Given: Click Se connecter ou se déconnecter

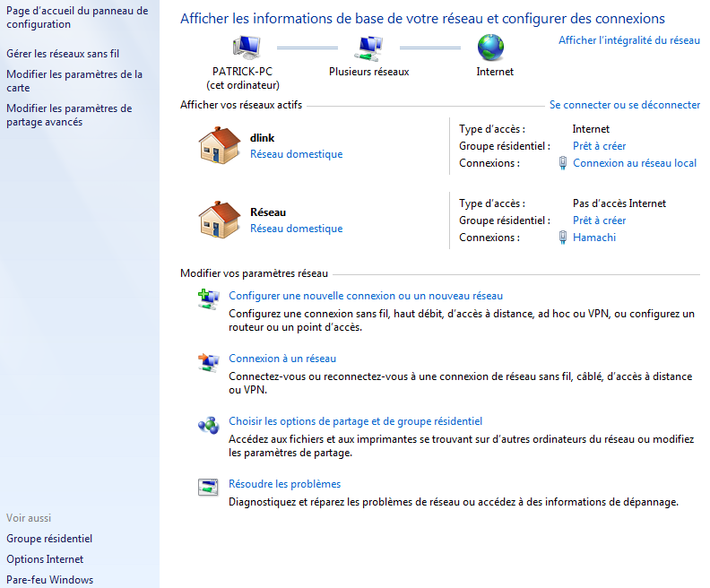Looking at the screenshot, I should (625, 105).
